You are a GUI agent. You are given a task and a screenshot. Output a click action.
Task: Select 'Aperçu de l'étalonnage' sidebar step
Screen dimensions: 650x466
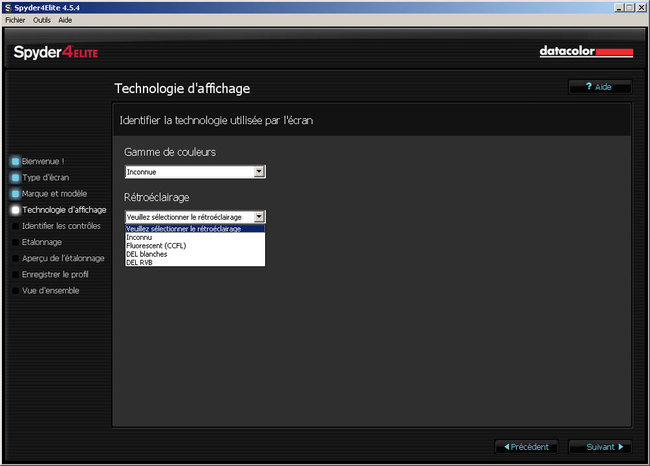(63, 258)
